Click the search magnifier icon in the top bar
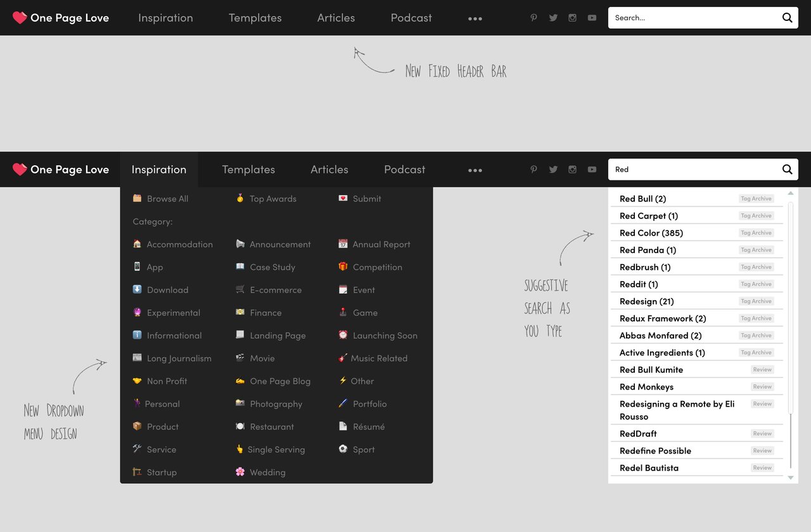 pos(788,18)
